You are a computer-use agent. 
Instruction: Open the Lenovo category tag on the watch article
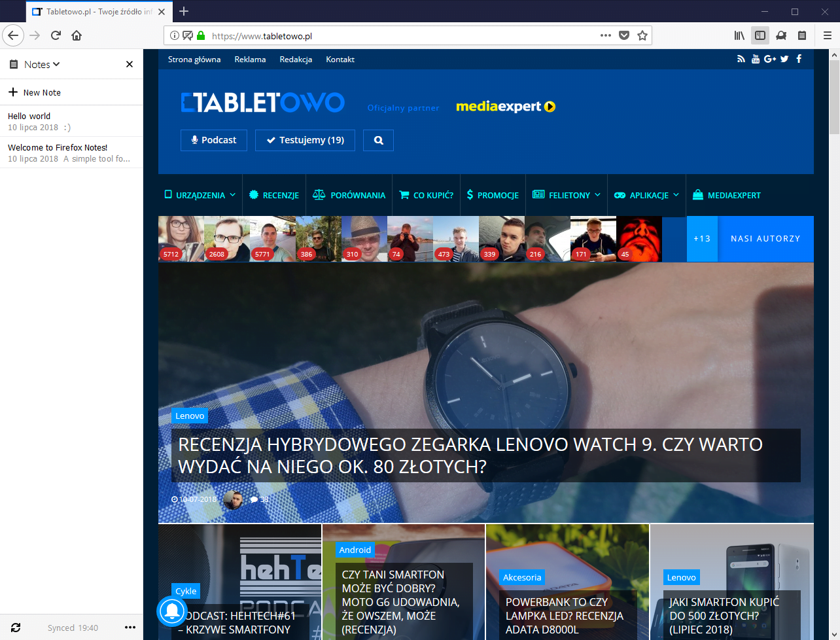click(190, 416)
